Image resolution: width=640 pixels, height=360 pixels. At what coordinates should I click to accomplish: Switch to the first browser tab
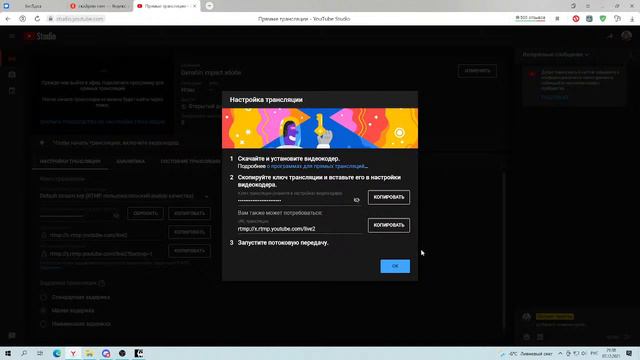point(33,6)
